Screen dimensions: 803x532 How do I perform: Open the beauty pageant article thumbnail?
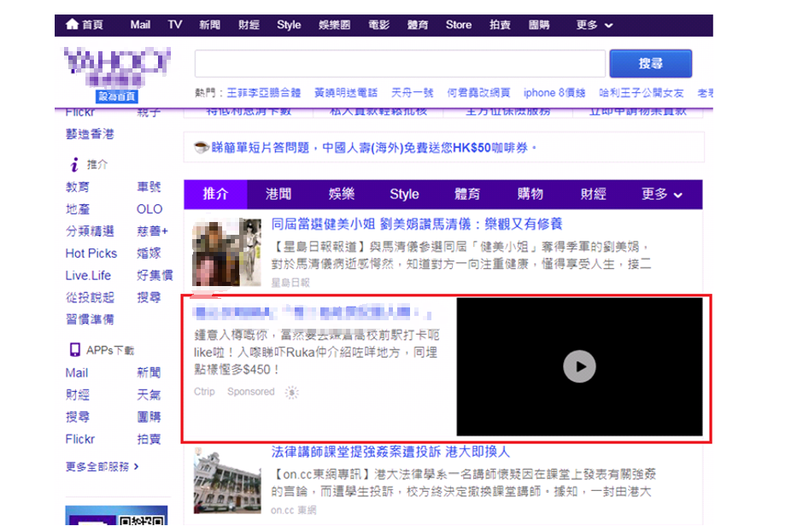tap(226, 252)
